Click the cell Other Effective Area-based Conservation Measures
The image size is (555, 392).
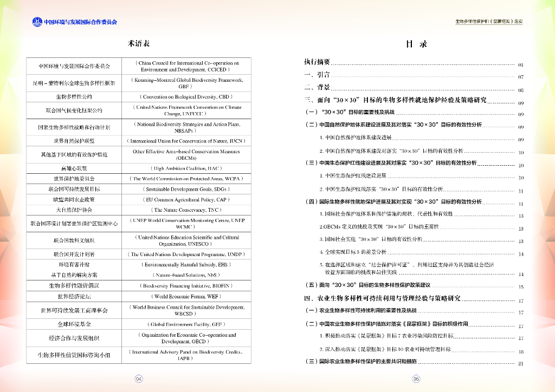pos(186,154)
